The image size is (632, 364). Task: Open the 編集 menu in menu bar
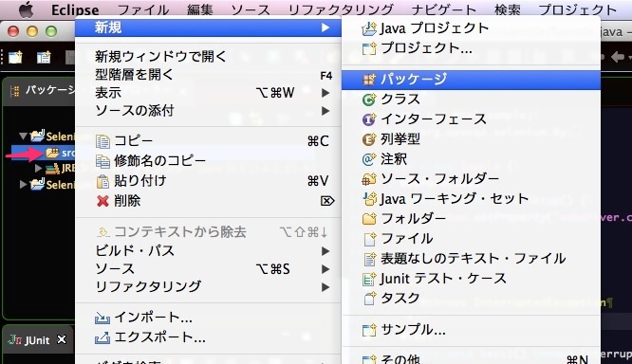click(x=200, y=9)
